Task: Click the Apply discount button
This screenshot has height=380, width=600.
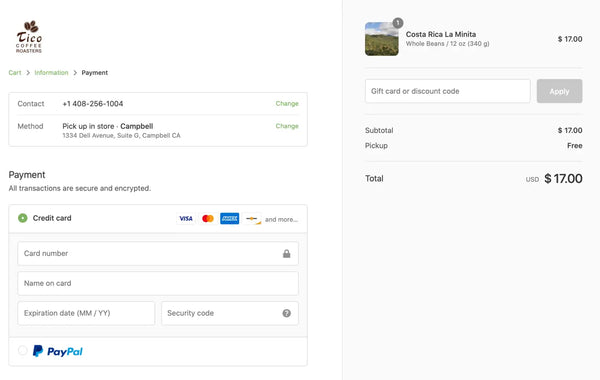Action: 559,91
